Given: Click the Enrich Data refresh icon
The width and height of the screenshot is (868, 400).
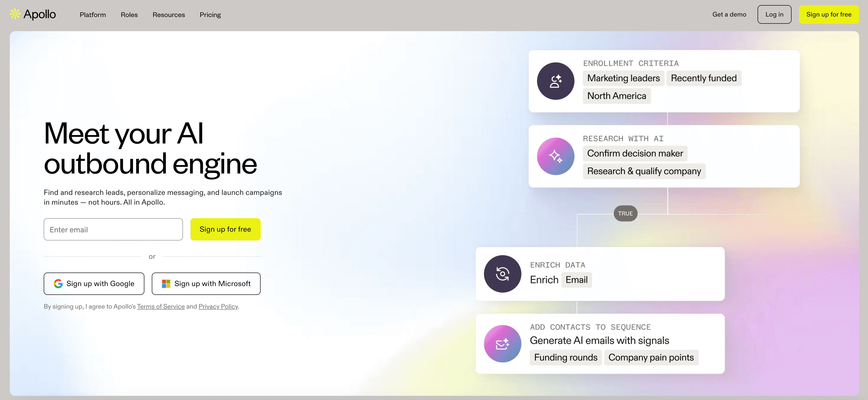Looking at the screenshot, I should coord(502,274).
